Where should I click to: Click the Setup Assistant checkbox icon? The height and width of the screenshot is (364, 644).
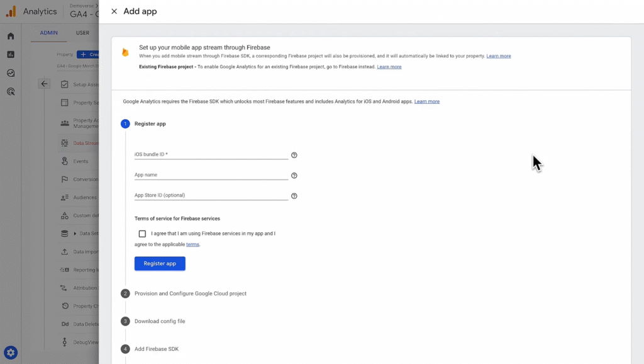(65, 84)
